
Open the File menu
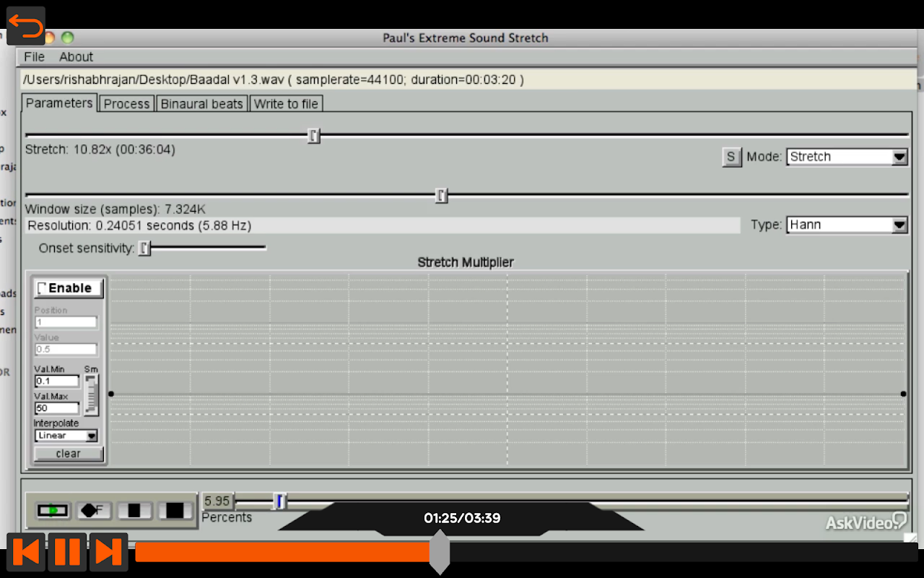(34, 57)
